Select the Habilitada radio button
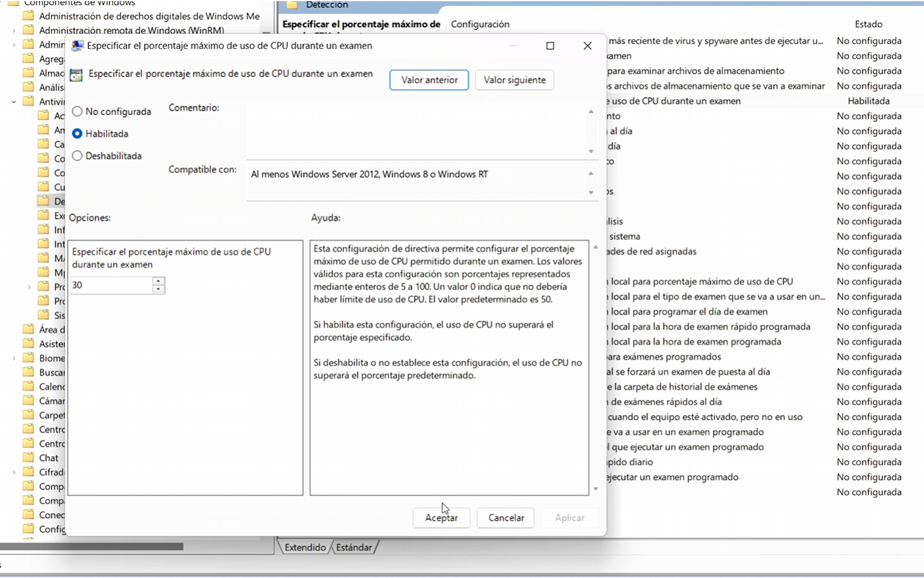The image size is (924, 578). (x=77, y=133)
